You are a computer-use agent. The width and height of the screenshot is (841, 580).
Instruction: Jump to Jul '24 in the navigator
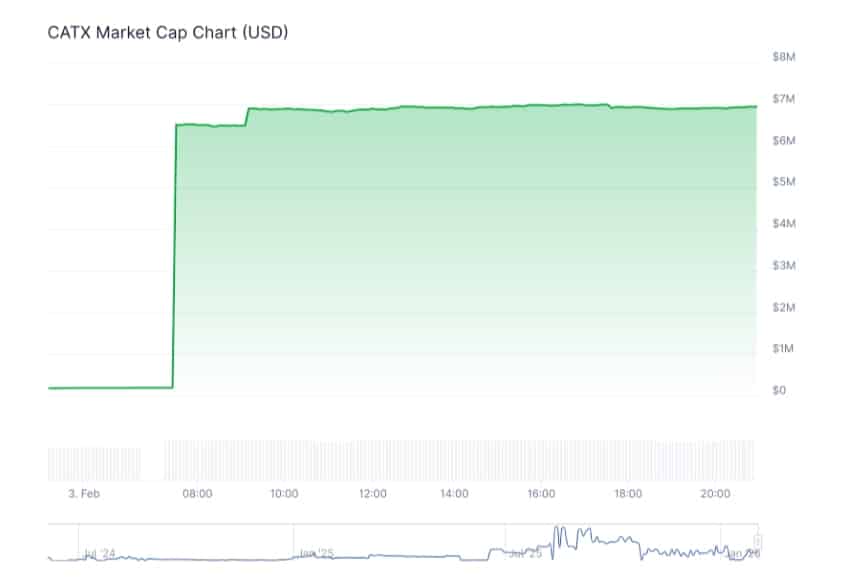click(x=100, y=552)
